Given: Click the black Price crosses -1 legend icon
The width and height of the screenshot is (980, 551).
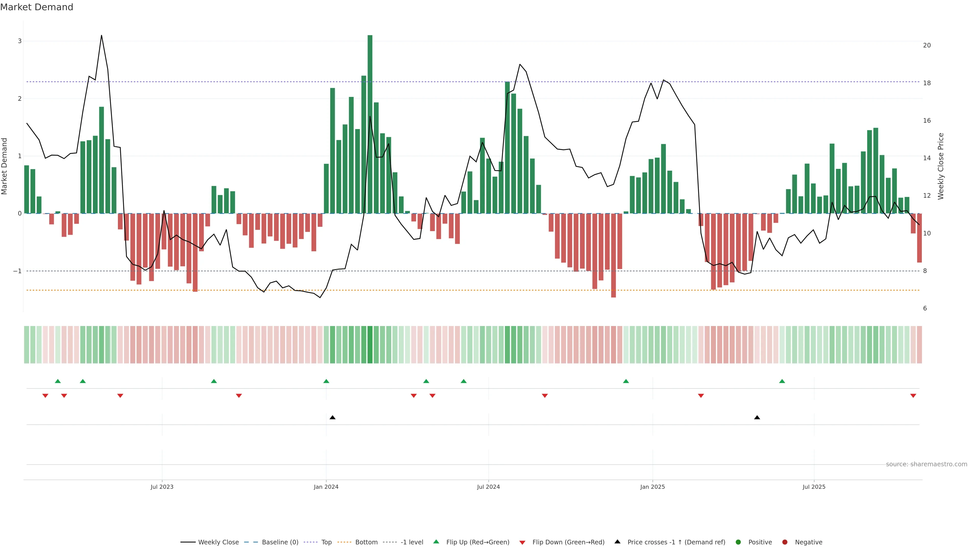Looking at the screenshot, I should [x=617, y=542].
